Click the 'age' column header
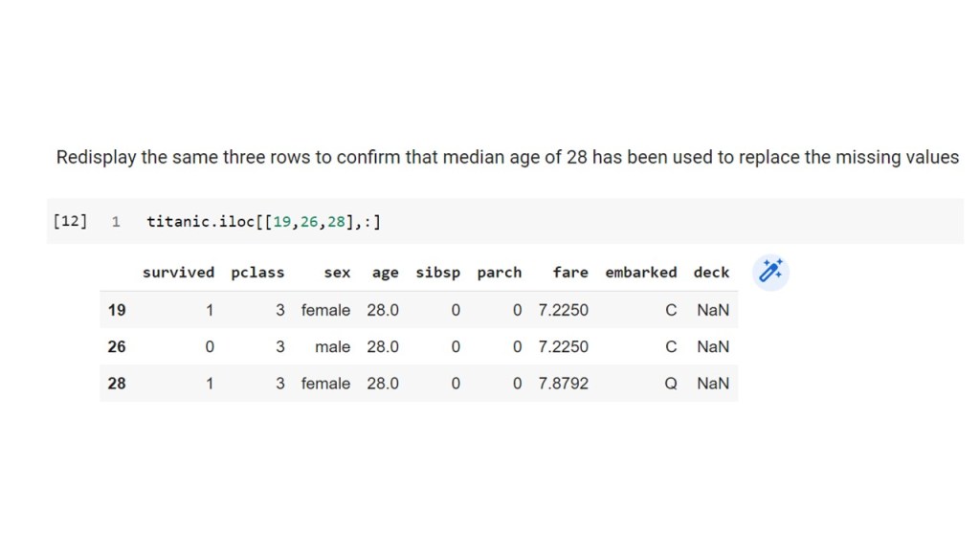980x551 pixels. 385,273
